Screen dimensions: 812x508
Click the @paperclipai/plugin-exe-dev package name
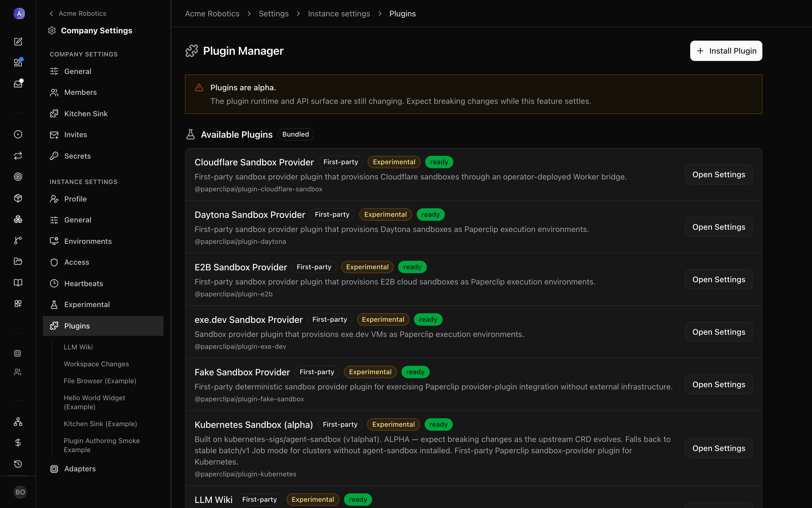[x=240, y=346]
